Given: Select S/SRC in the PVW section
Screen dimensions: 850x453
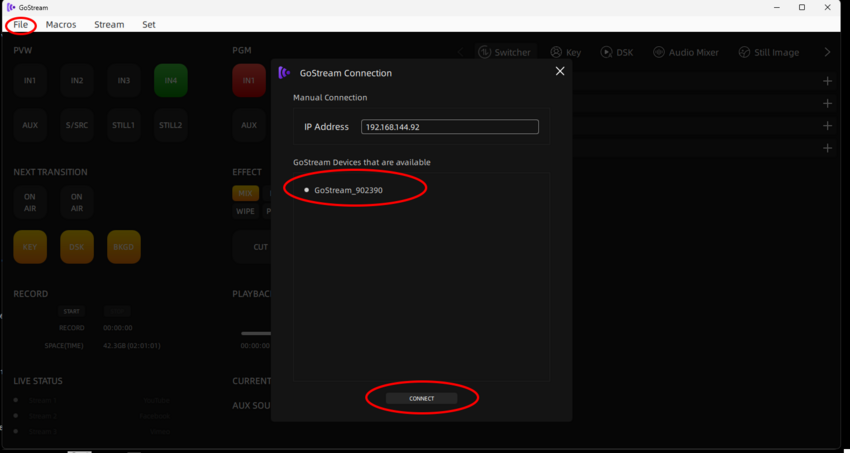Looking at the screenshot, I should pyautogui.click(x=77, y=125).
